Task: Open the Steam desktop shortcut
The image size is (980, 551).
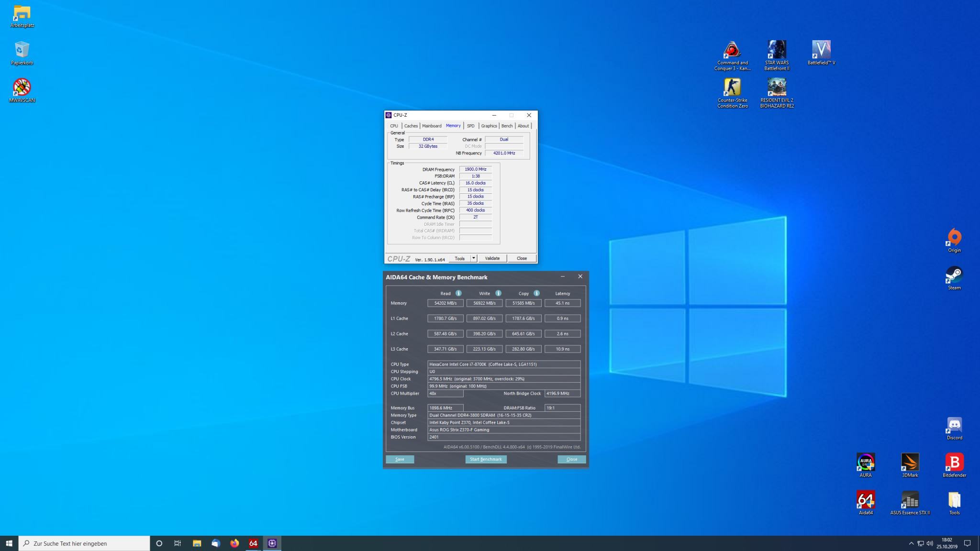Action: pyautogui.click(x=954, y=275)
